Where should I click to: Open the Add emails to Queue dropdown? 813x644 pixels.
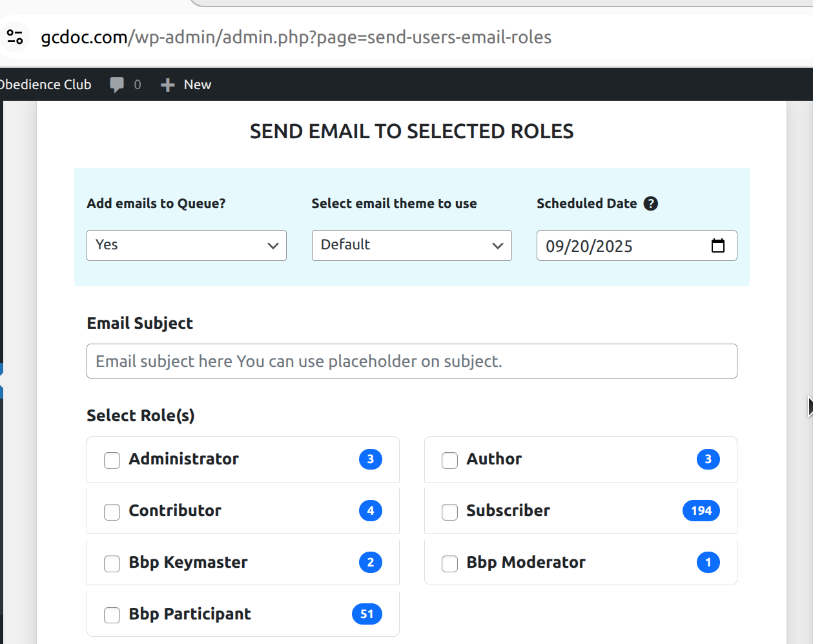[x=187, y=245]
